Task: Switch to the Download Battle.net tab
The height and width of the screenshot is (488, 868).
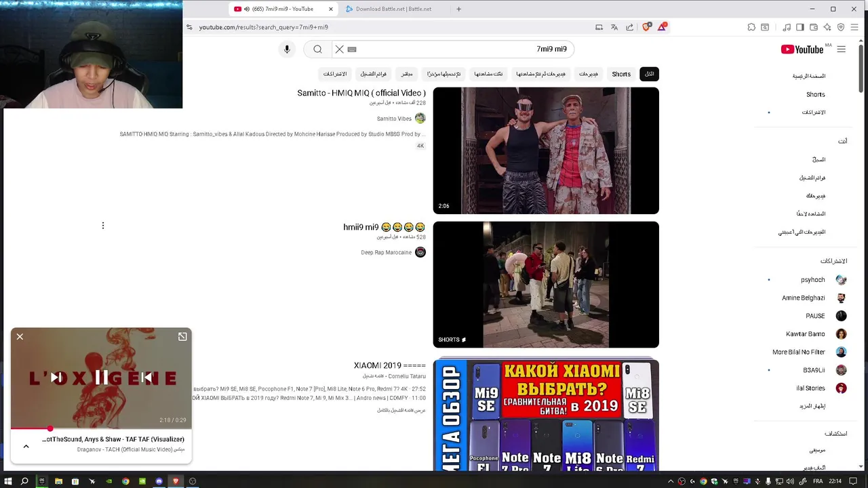Action: pyautogui.click(x=393, y=9)
